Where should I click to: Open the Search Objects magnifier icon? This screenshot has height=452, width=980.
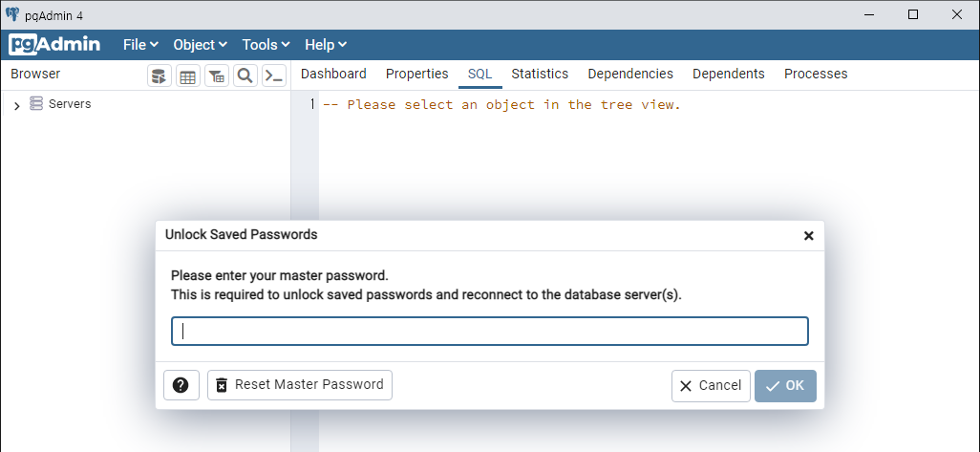(x=245, y=76)
